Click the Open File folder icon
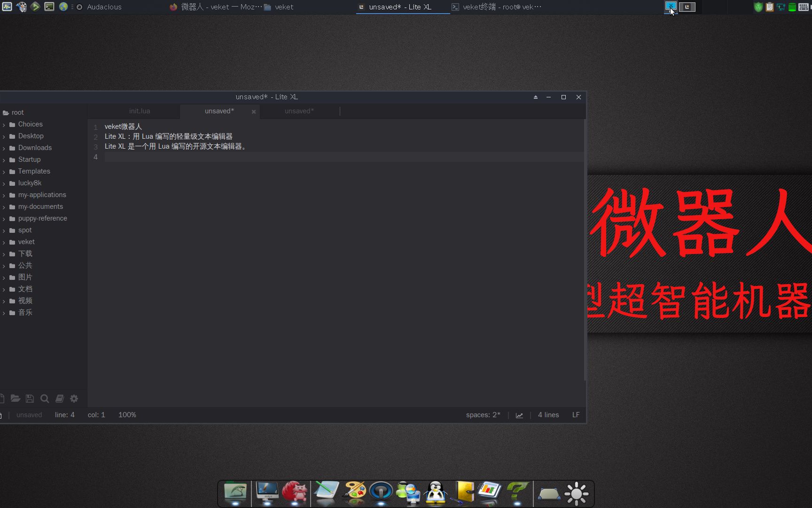 pyautogui.click(x=15, y=398)
